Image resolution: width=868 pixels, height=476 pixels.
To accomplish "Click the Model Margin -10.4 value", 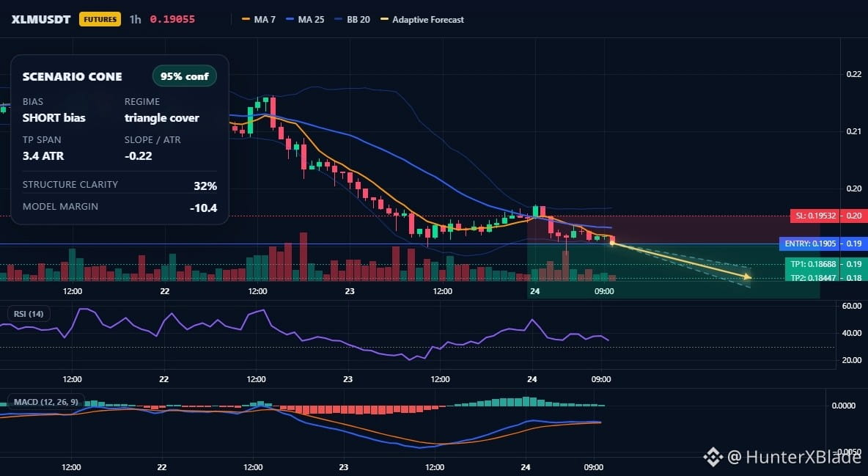I will (x=203, y=208).
